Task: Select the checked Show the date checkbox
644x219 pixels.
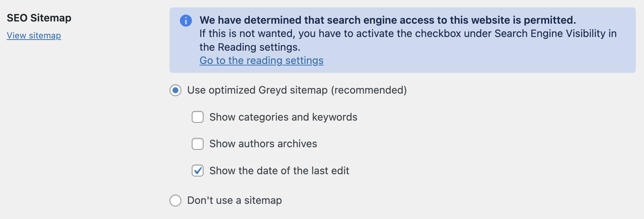Action: [x=197, y=171]
